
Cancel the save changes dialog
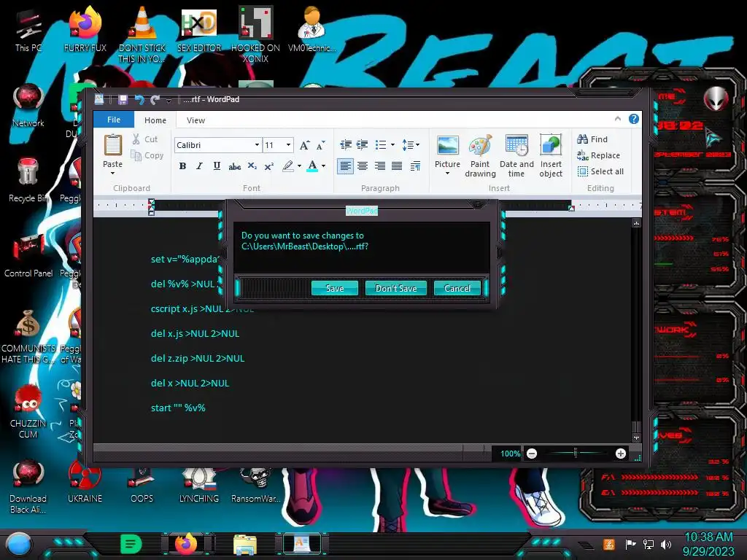pos(457,288)
